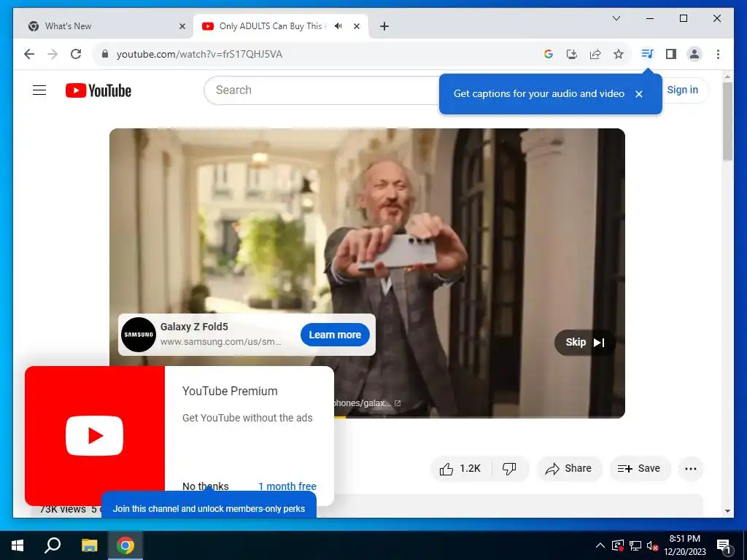Open a new browser tab
Image resolution: width=747 pixels, height=560 pixels.
pyautogui.click(x=384, y=26)
